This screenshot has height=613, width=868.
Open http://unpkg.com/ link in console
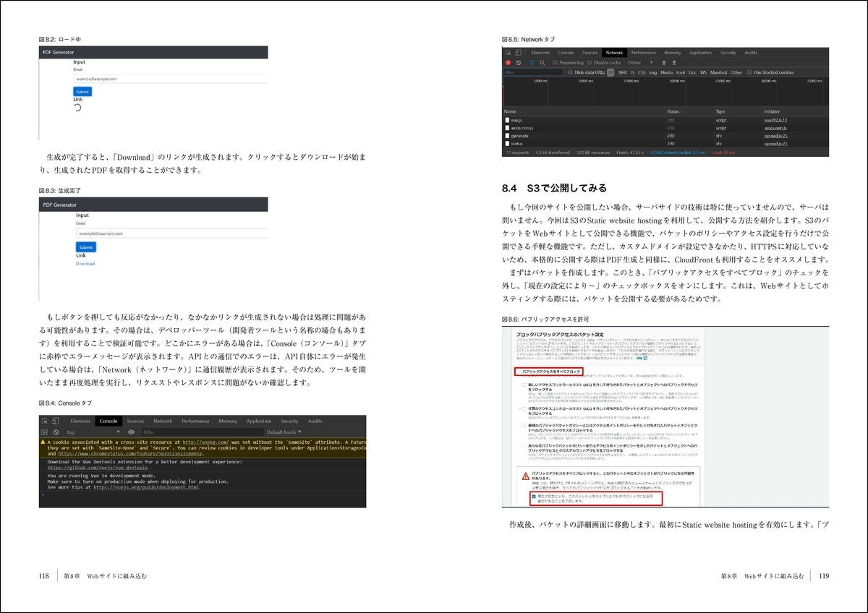tap(205, 442)
